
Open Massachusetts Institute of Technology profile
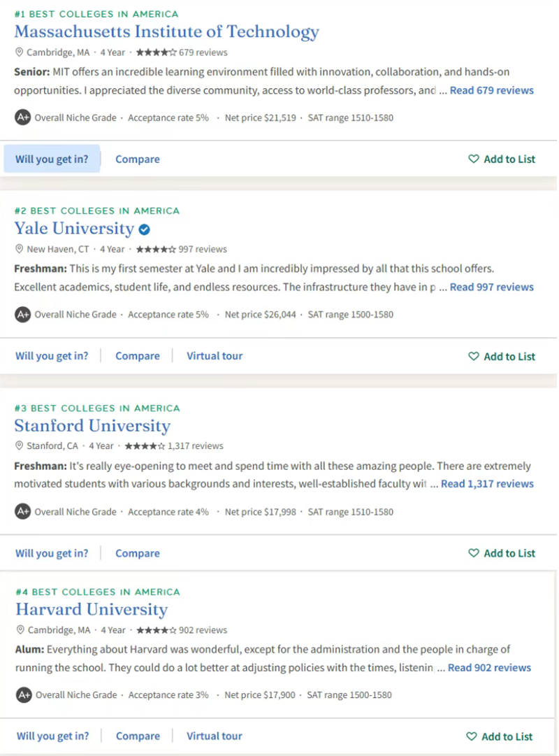pyautogui.click(x=166, y=32)
